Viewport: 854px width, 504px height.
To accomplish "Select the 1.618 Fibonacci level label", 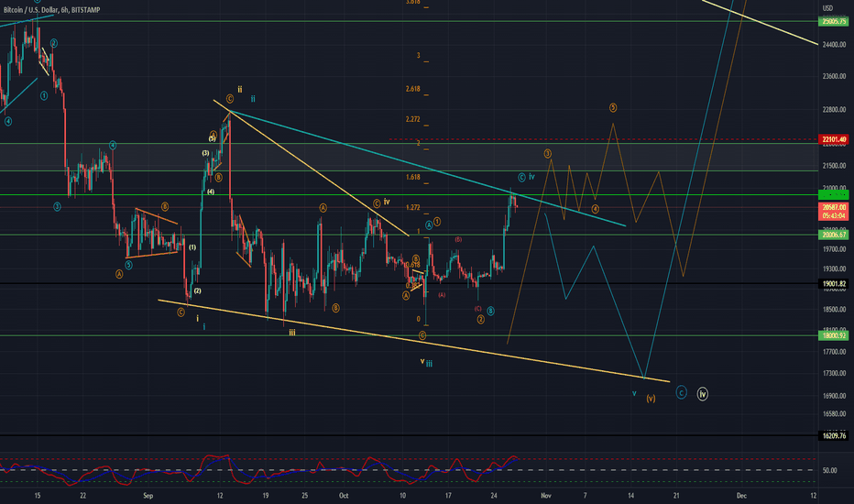I will (413, 177).
